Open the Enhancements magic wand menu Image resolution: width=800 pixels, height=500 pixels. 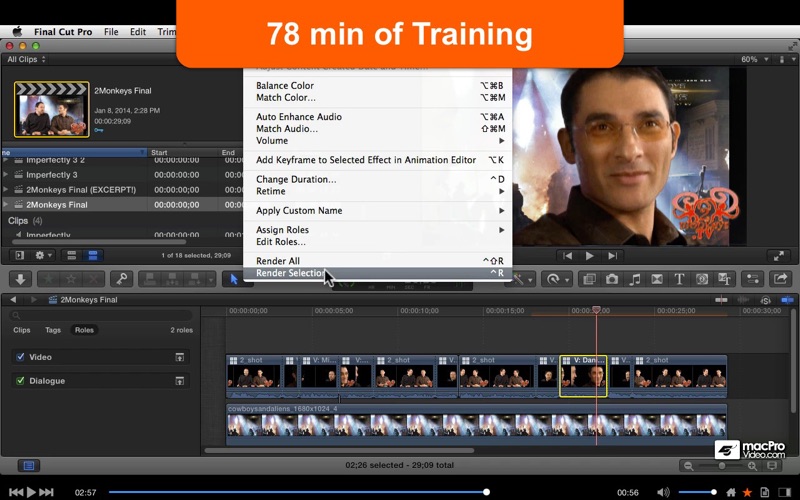(x=522, y=279)
